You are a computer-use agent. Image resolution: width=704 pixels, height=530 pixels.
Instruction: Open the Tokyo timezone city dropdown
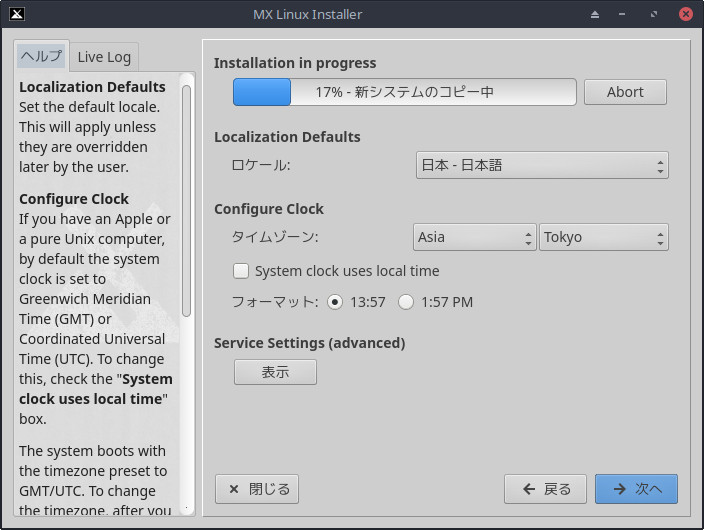point(603,237)
